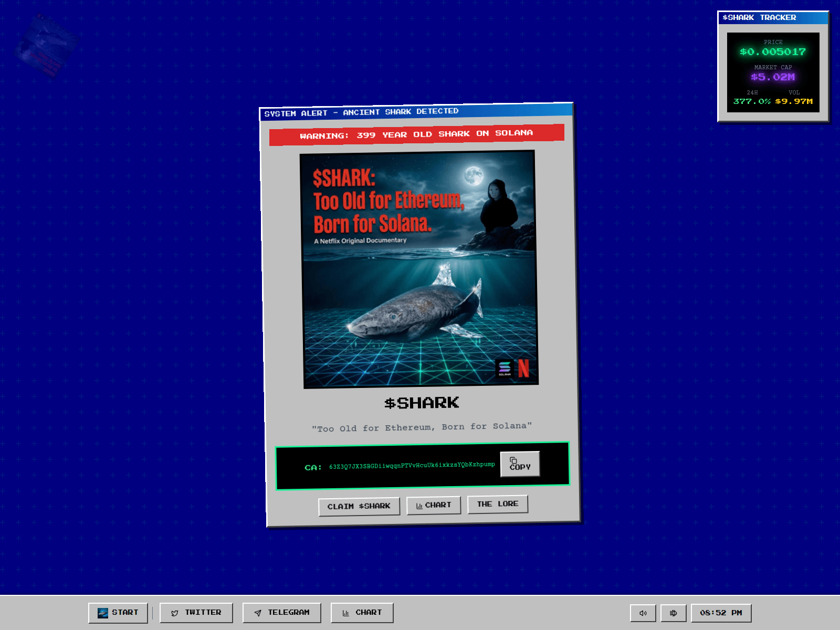Click the 24H change value 377.0%

coord(752,101)
